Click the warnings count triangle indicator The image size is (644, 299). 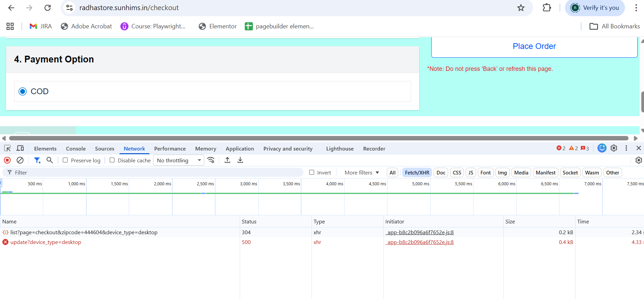tap(574, 148)
